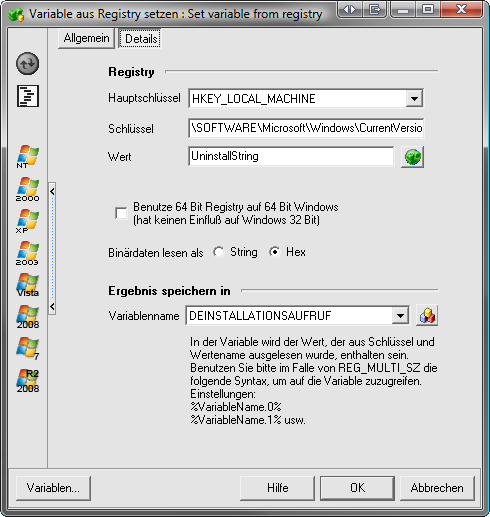Viewport: 490px width, 517px height.
Task: Toggle the Windows 7 platform icon
Action: click(28, 349)
